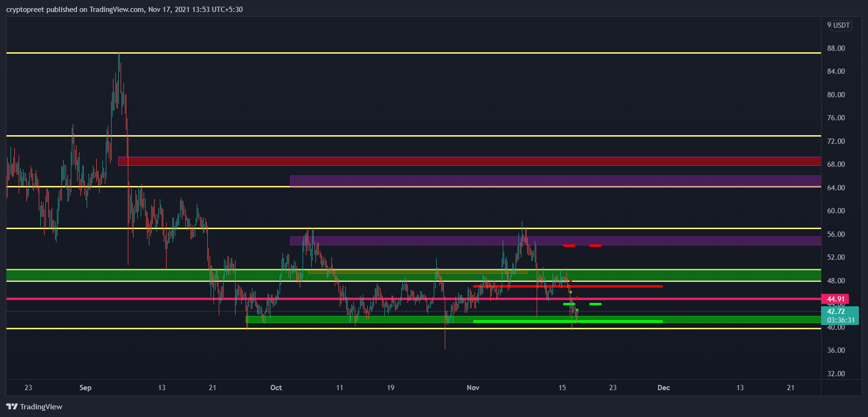Click the Oct label on time axis
Image resolution: width=868 pixels, height=417 pixels.
[x=276, y=388]
